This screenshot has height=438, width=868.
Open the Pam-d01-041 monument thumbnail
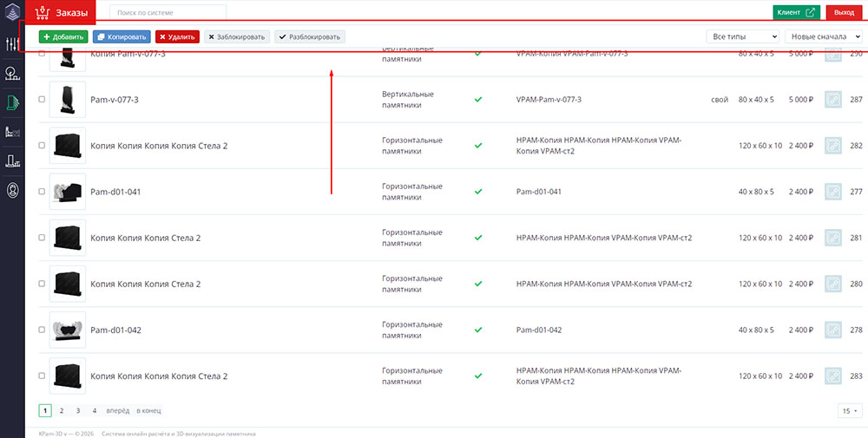[67, 192]
